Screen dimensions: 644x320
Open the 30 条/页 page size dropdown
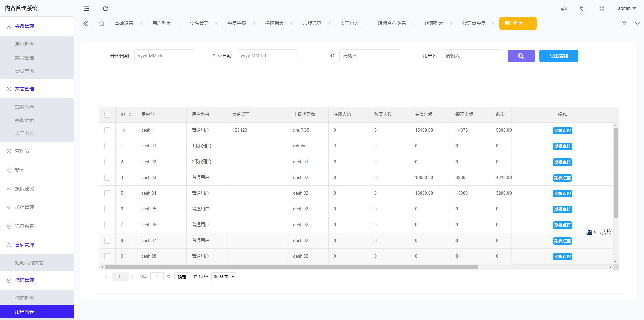point(224,277)
